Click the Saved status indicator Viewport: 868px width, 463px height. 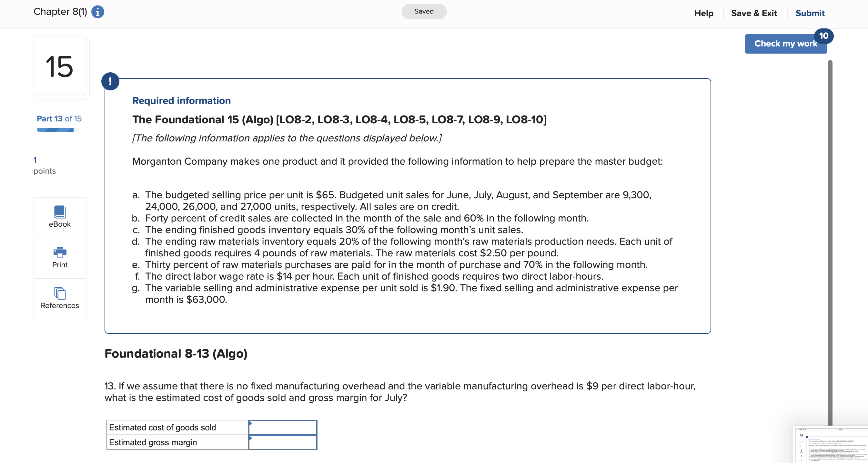(x=424, y=11)
